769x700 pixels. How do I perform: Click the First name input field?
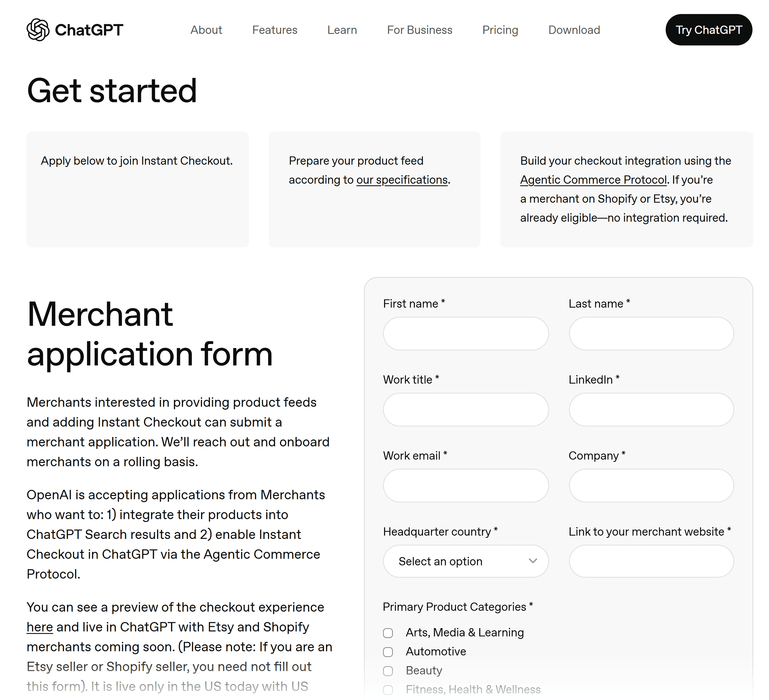point(465,333)
